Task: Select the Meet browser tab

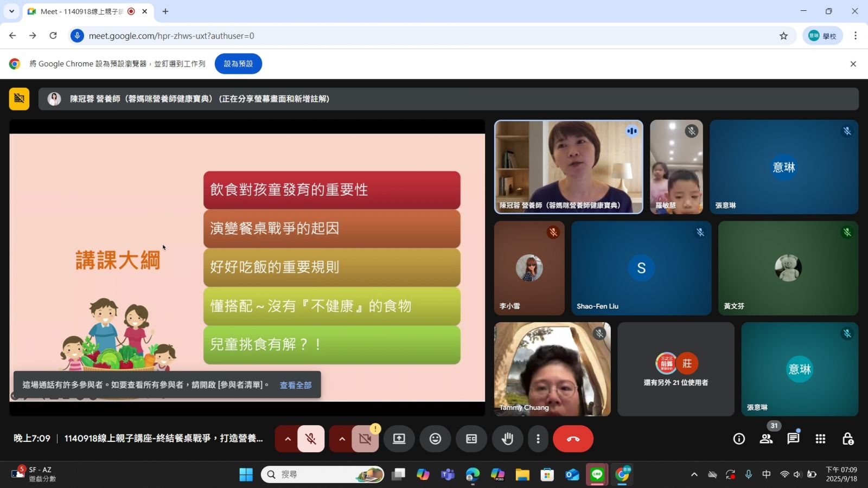Action: [81, 11]
